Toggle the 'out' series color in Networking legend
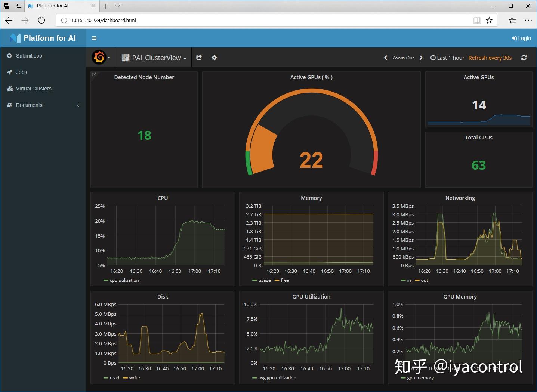The height and width of the screenshot is (392, 537). coord(417,280)
